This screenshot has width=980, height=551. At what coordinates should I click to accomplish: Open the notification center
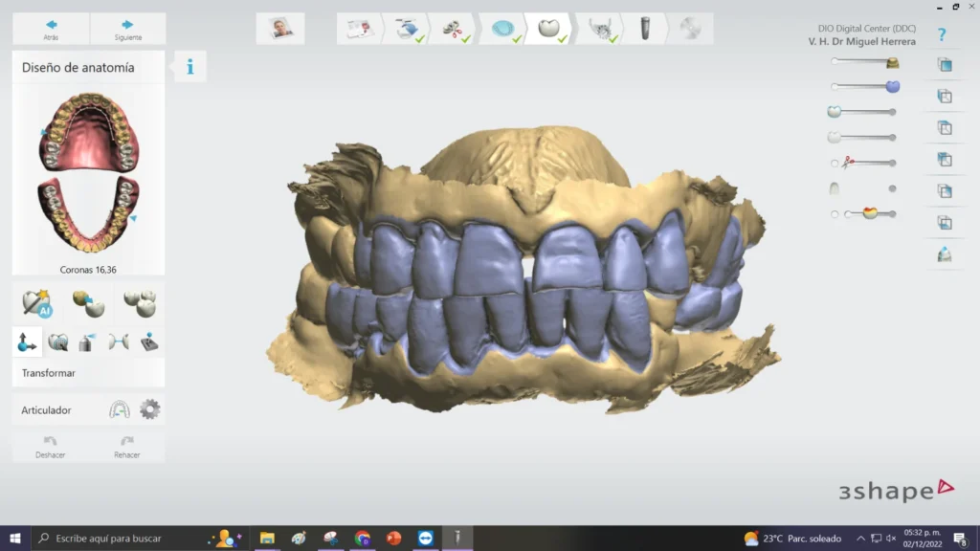(960, 538)
